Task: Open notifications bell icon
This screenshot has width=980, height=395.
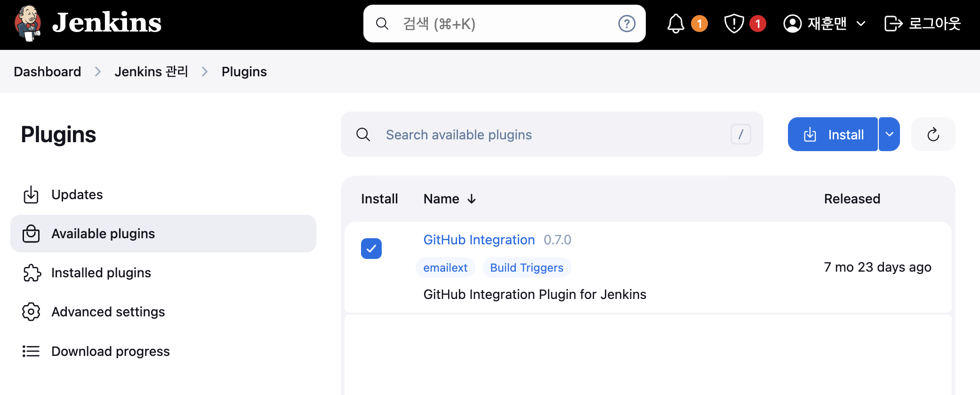Action: (675, 24)
